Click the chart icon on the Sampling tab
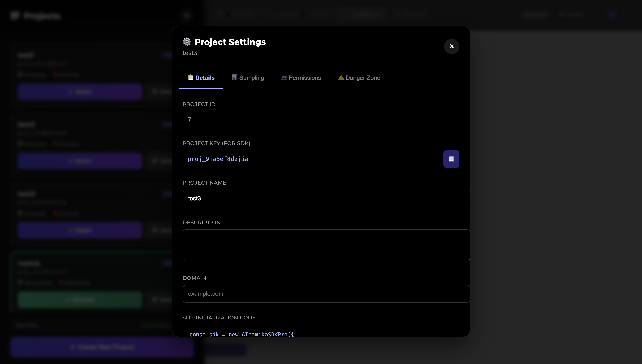The image size is (642, 364). click(x=234, y=77)
